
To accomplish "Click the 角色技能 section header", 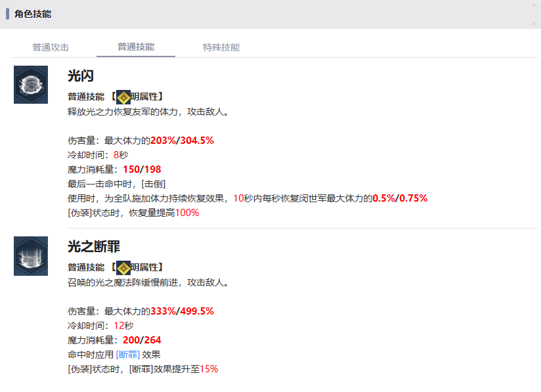I will [x=33, y=14].
